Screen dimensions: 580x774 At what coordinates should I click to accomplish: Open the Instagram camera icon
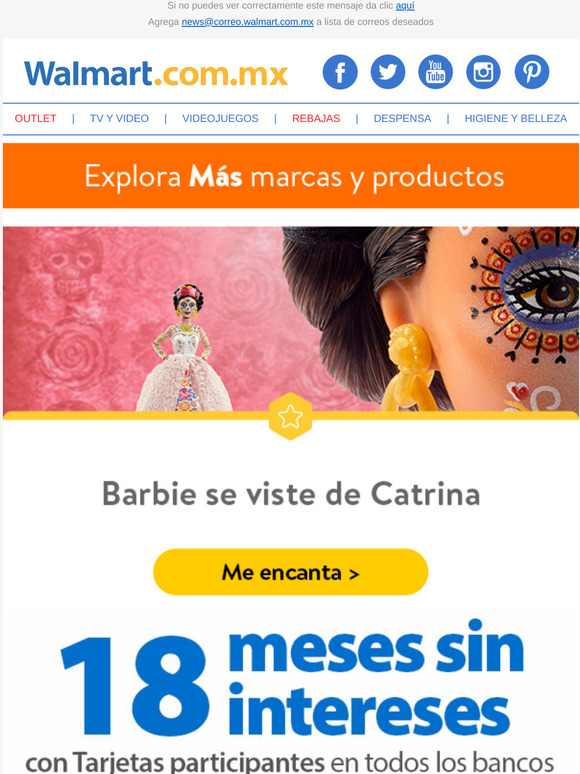(483, 72)
